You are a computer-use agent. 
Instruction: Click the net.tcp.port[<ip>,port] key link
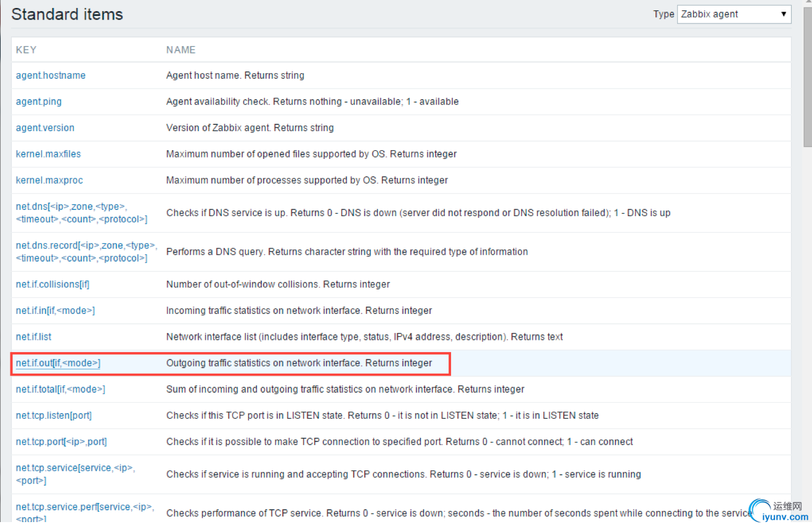(x=61, y=442)
